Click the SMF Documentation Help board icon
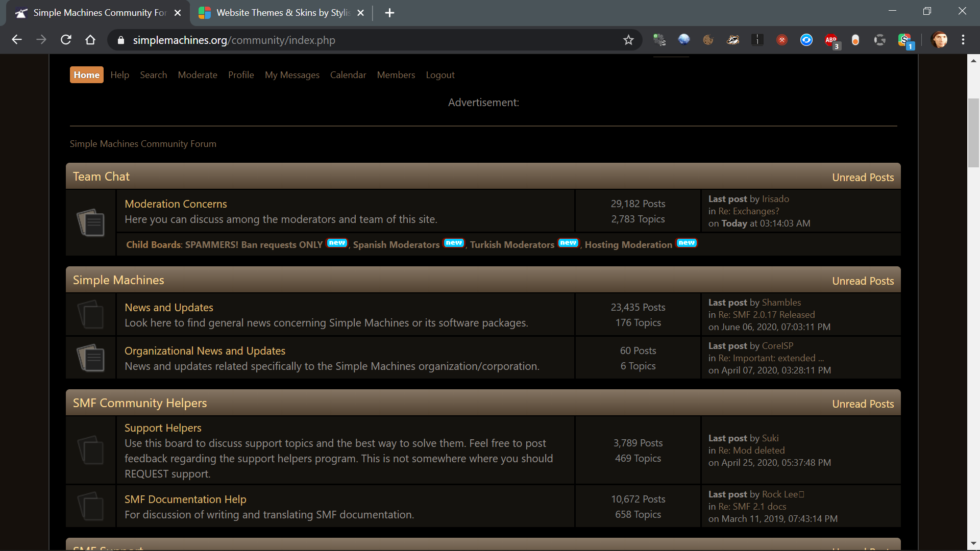 coord(91,506)
